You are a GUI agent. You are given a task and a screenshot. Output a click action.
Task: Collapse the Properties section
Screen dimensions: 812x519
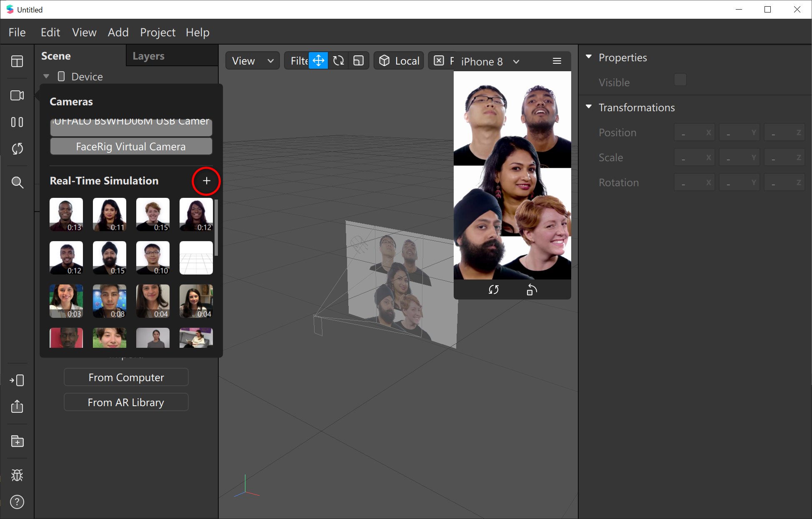click(589, 57)
